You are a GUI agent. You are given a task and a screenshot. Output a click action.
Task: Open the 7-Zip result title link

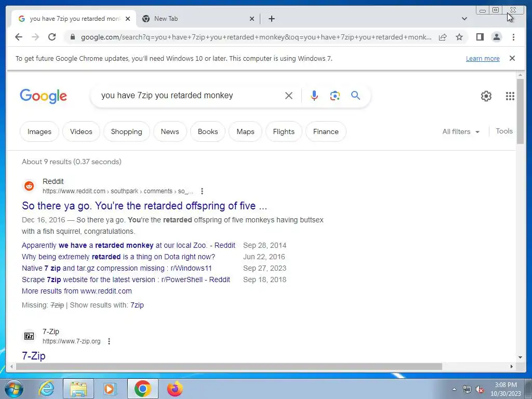tap(34, 355)
